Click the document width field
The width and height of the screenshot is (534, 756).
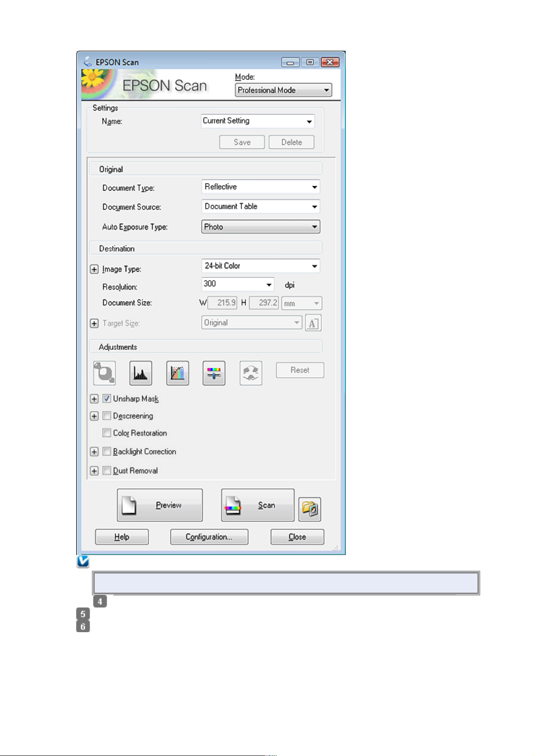pyautogui.click(x=222, y=303)
